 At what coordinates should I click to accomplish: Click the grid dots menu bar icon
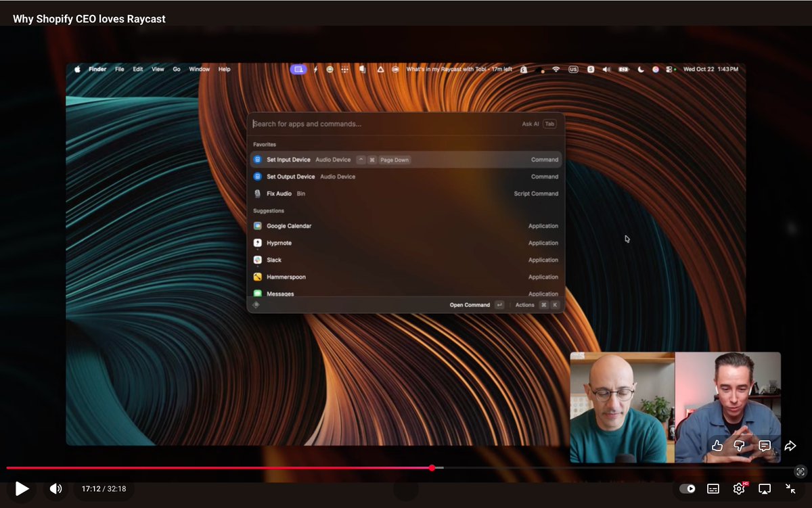345,69
